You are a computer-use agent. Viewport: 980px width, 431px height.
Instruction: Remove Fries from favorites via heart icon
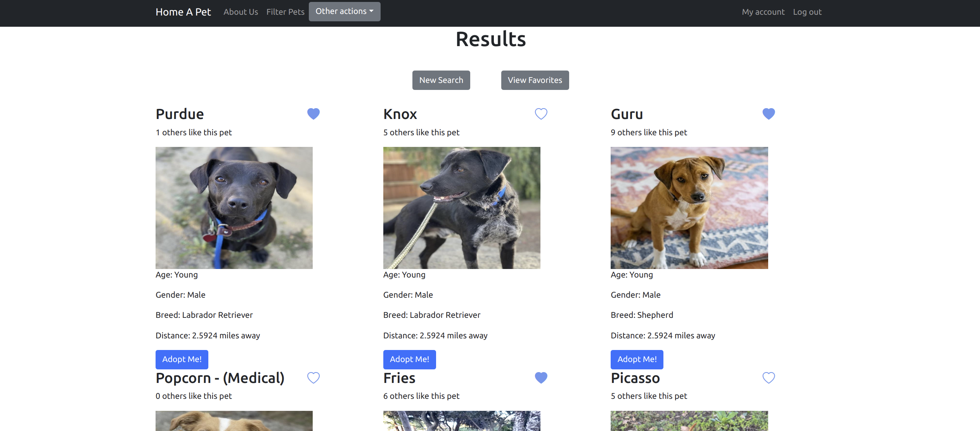(541, 378)
